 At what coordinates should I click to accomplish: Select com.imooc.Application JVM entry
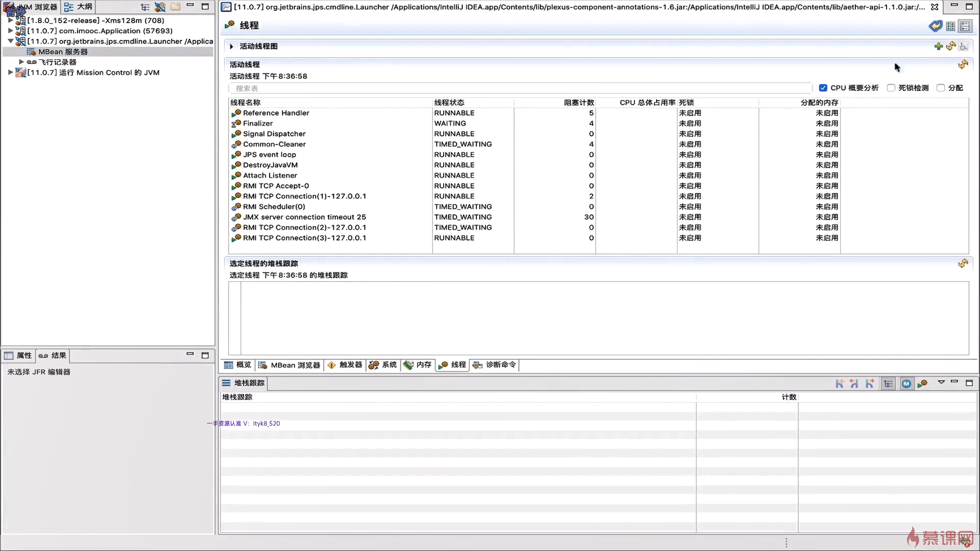[100, 31]
